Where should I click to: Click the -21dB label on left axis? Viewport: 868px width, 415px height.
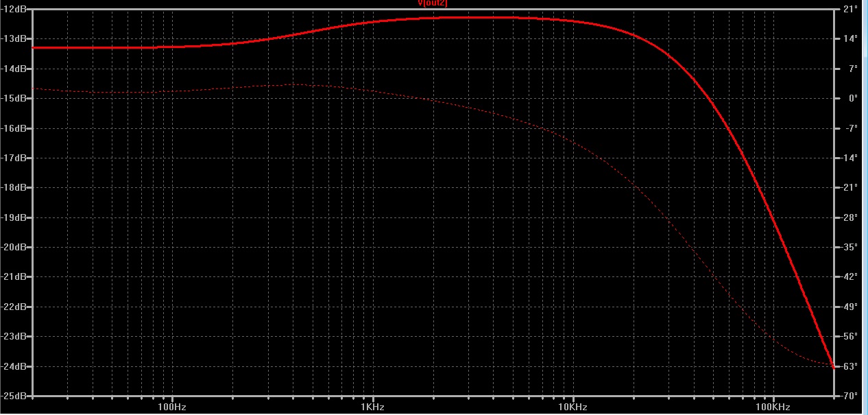coord(14,276)
